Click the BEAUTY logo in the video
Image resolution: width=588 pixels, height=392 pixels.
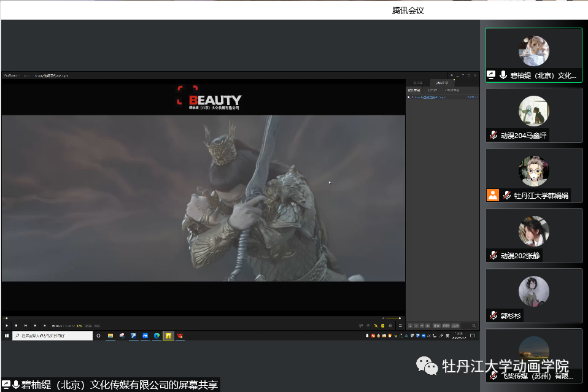coord(209,98)
